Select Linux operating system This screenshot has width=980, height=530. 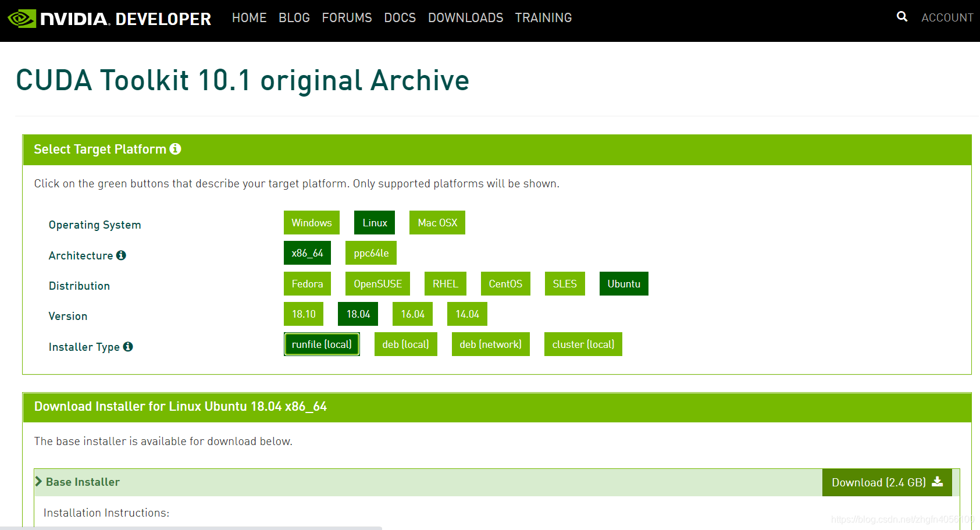pyautogui.click(x=375, y=223)
